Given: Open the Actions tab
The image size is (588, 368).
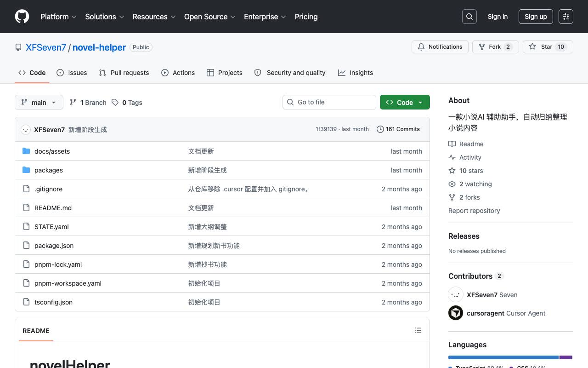Looking at the screenshot, I should [x=178, y=73].
